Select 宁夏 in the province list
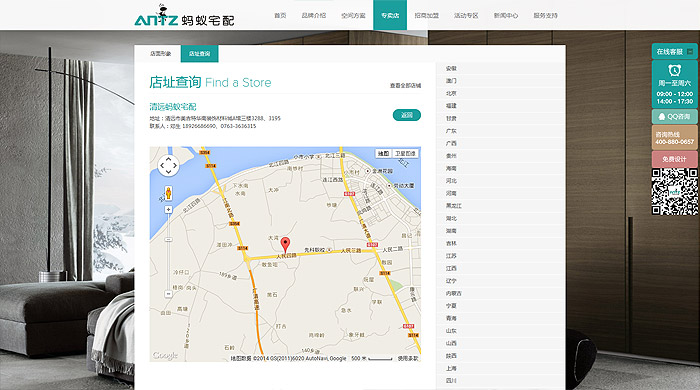700x390 pixels. pos(451,306)
